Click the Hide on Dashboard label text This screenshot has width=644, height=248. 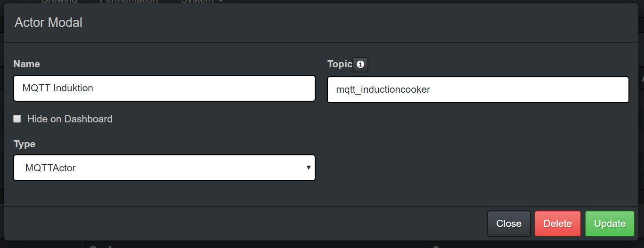coord(70,119)
